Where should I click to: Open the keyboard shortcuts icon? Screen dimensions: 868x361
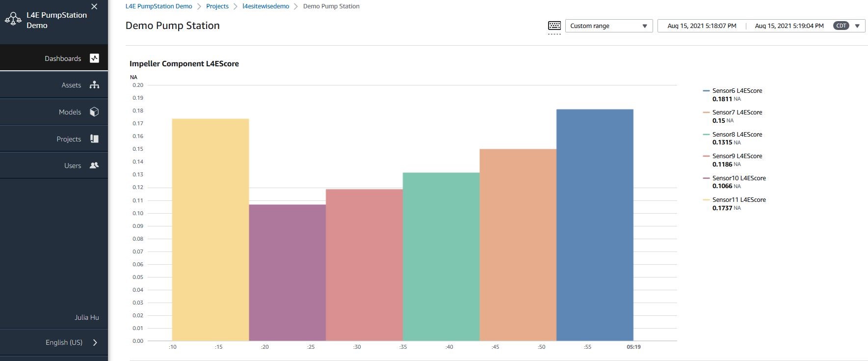[x=554, y=26]
